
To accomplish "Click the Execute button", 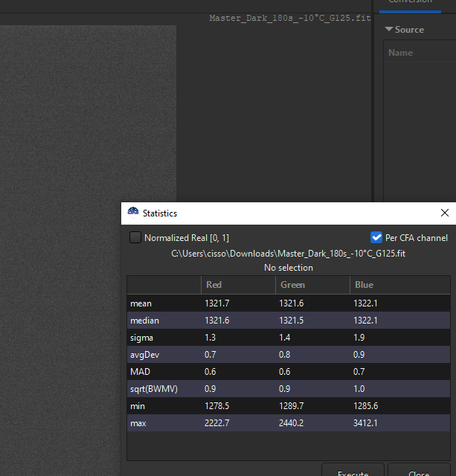I will [353, 470].
